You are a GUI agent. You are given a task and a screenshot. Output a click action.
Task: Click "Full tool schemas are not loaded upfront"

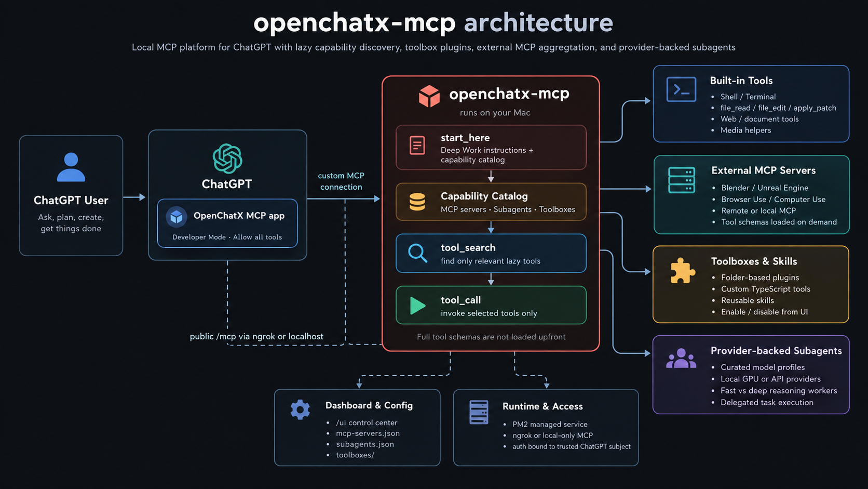tap(491, 337)
